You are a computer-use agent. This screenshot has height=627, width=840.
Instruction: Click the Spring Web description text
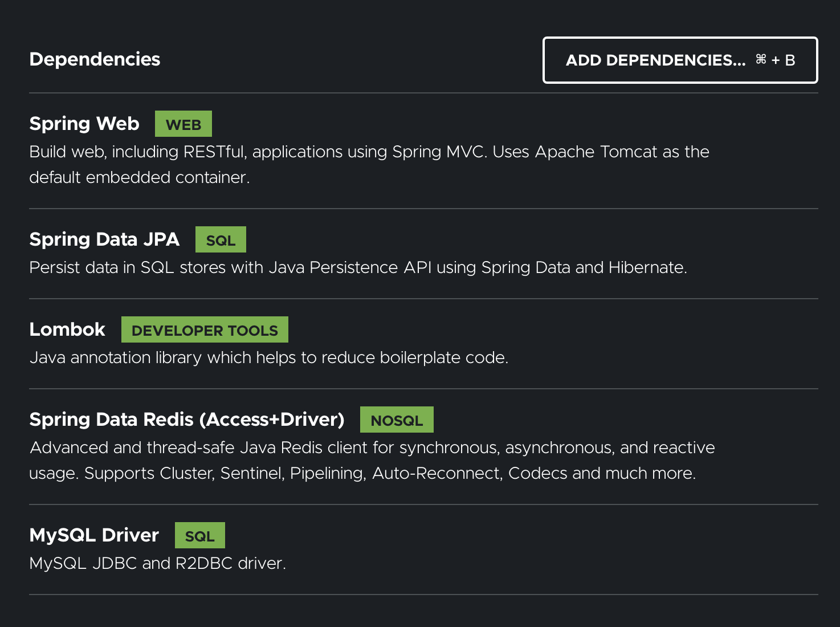369,165
